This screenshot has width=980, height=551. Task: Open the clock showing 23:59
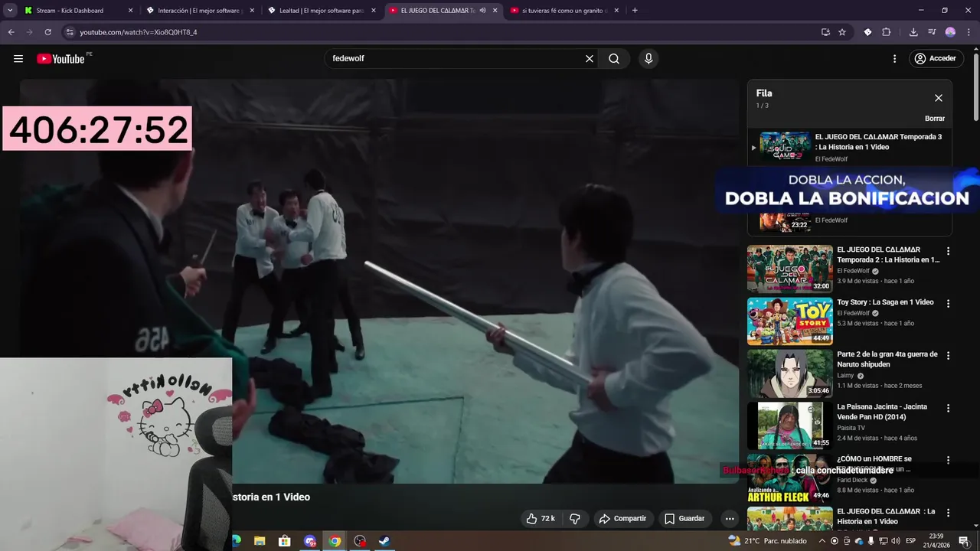(x=936, y=541)
